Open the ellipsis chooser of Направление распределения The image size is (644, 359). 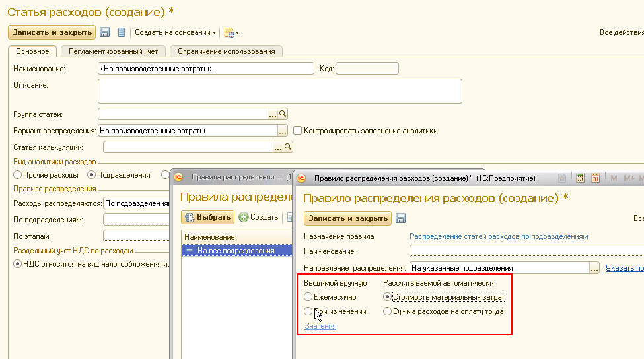coord(594,268)
